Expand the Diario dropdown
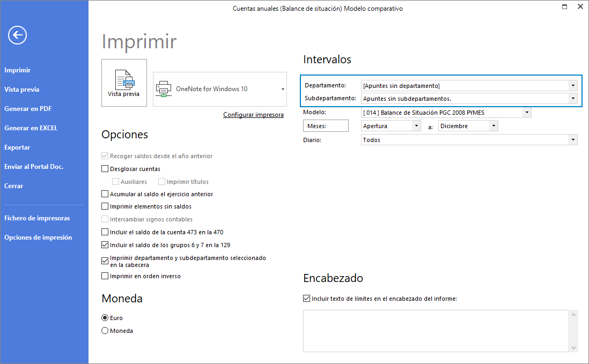 point(573,139)
